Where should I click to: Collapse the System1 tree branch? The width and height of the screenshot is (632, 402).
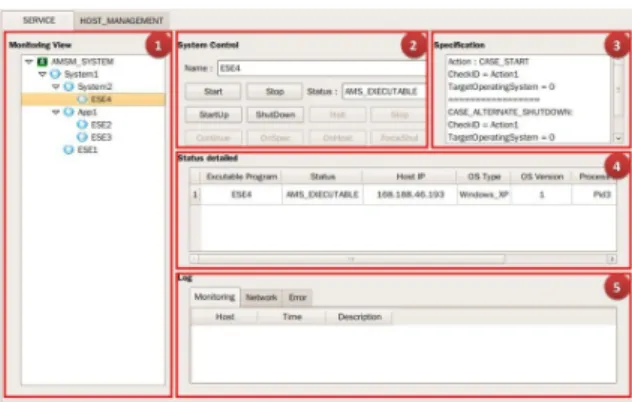42,74
